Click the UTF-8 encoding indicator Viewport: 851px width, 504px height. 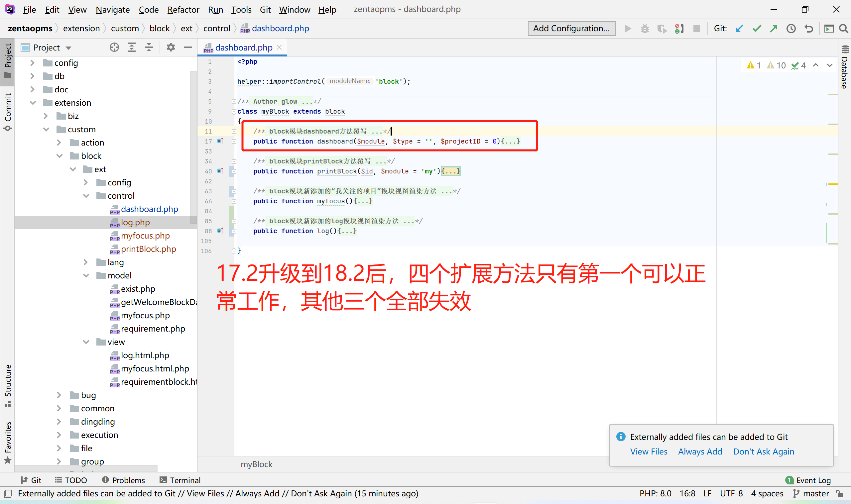point(731,493)
